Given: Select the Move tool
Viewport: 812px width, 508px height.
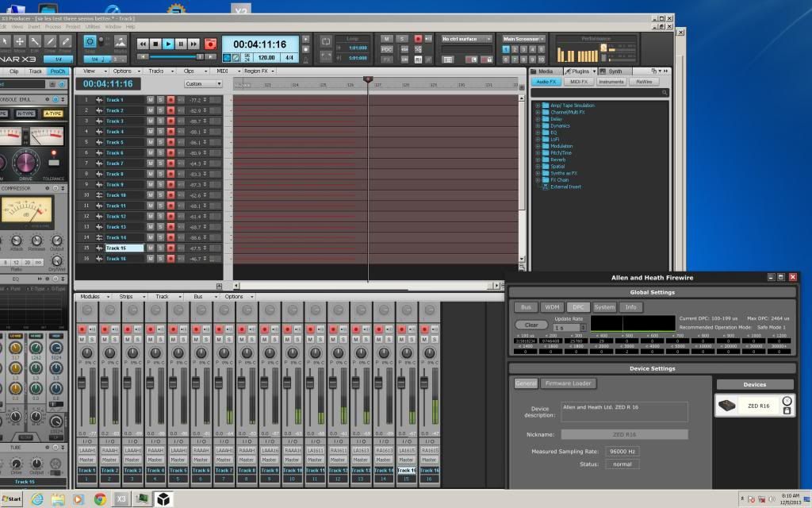Looking at the screenshot, I should coord(20,41).
